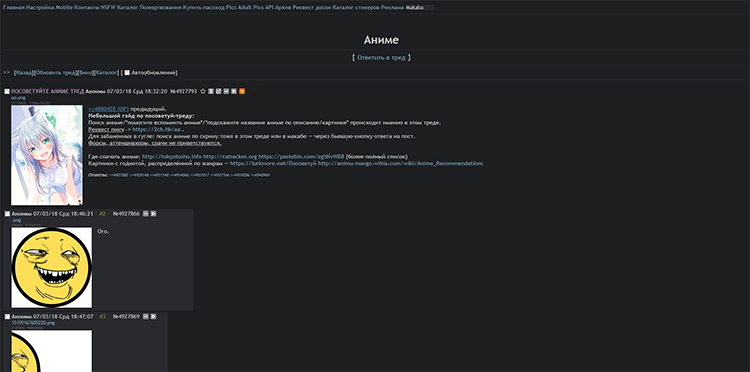Click the OP post arrow reply icon
This screenshot has height=372, width=750.
[234, 91]
